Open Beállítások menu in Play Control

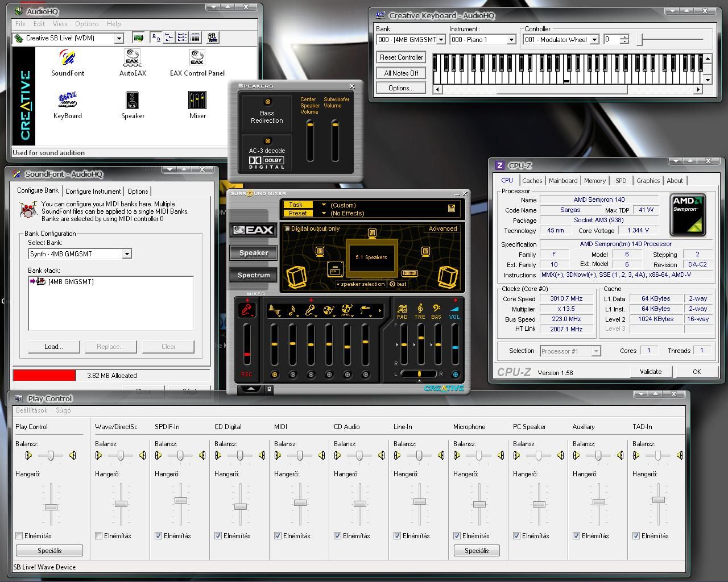click(32, 410)
